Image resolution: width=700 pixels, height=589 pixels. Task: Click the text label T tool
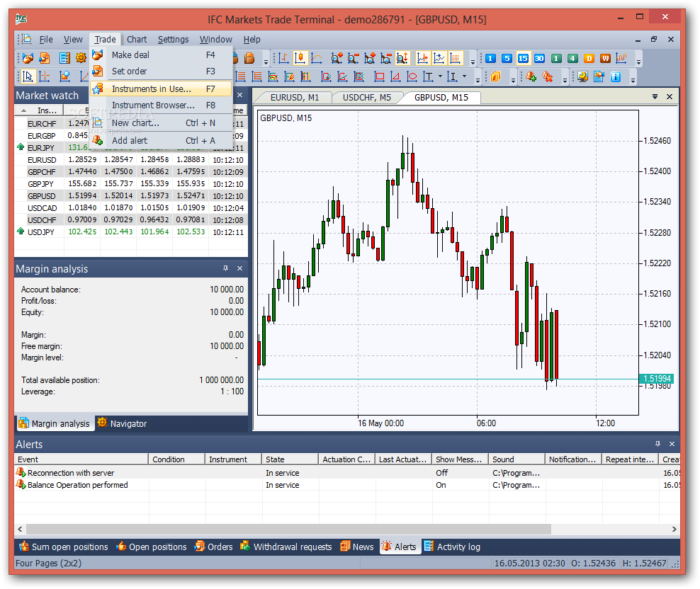pos(428,76)
